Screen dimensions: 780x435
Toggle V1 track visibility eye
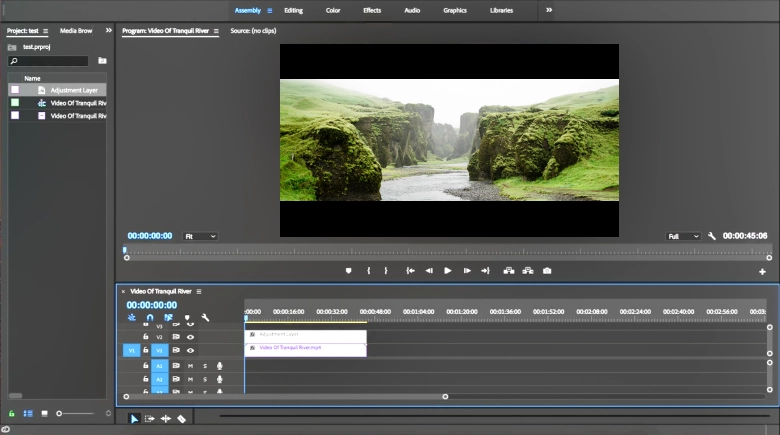pyautogui.click(x=190, y=350)
